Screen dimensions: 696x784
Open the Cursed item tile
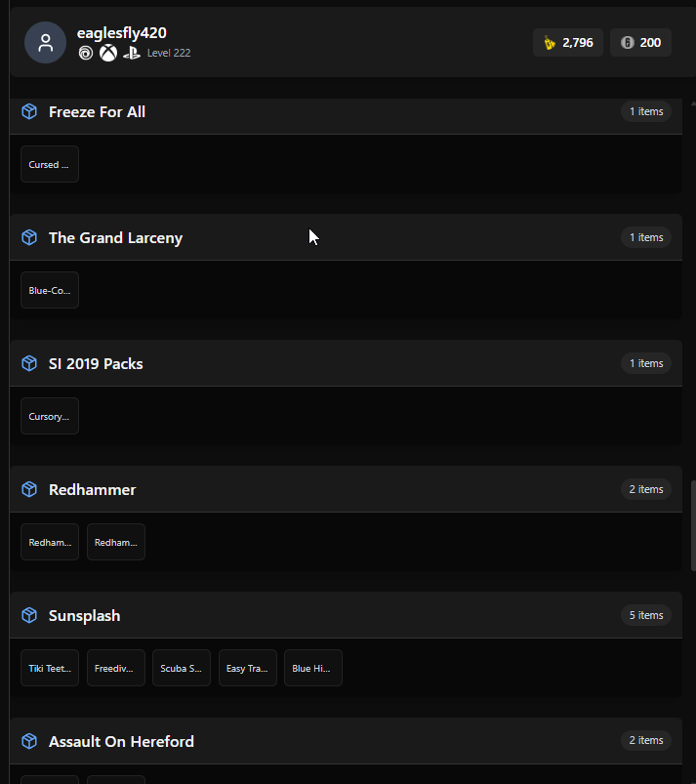click(50, 164)
